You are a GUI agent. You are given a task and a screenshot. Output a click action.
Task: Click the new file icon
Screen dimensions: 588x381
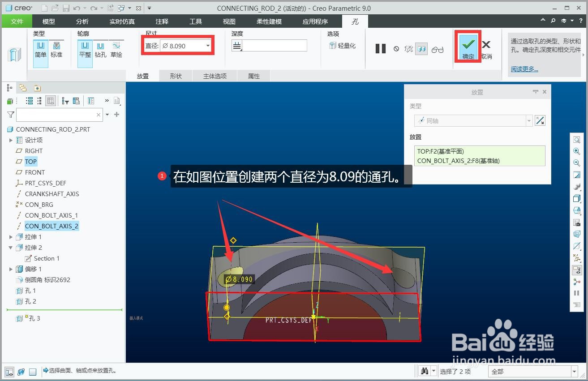44,8
